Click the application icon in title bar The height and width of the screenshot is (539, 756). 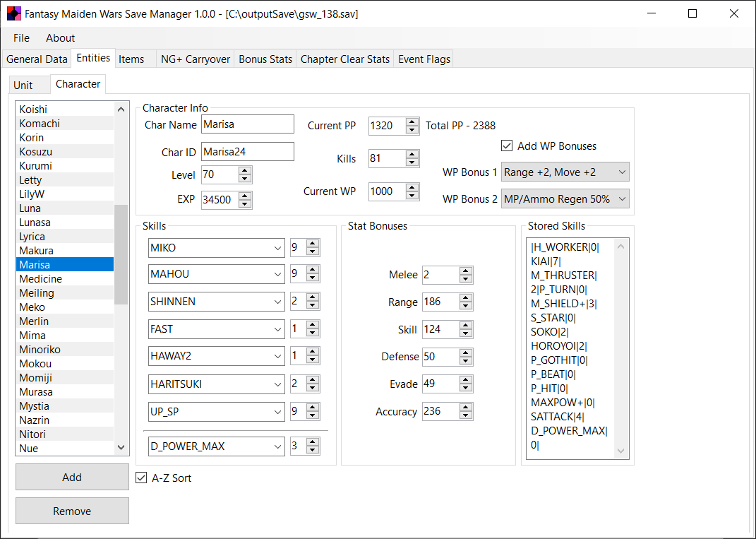click(x=14, y=13)
